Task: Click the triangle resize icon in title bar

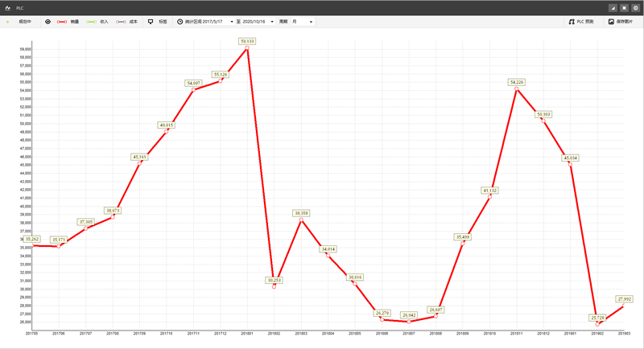Action: [x=612, y=7]
